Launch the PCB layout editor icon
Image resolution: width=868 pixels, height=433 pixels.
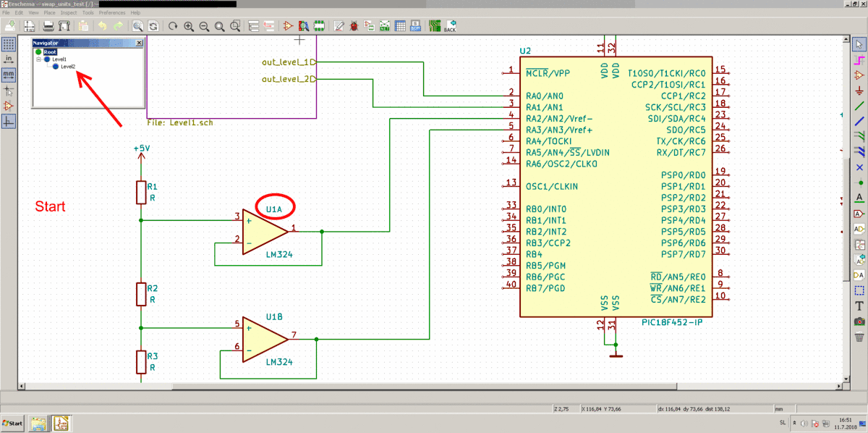click(x=435, y=27)
